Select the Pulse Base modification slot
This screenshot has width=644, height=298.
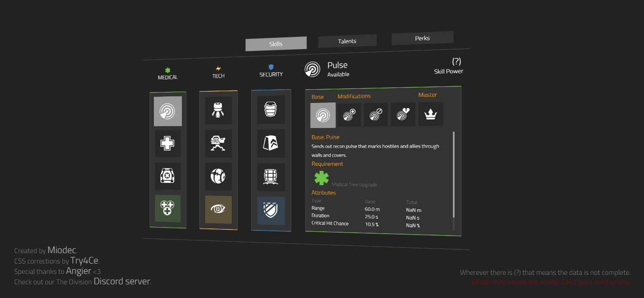[323, 114]
